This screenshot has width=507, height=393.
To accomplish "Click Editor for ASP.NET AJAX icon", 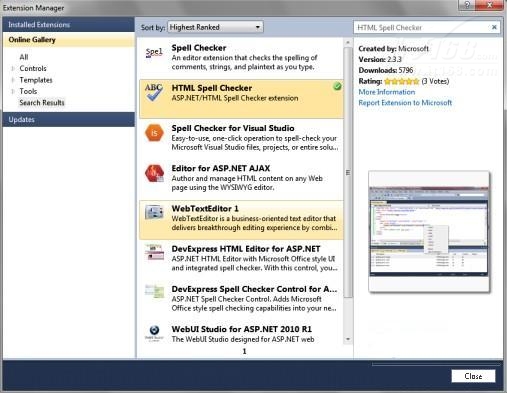I will pos(154,173).
